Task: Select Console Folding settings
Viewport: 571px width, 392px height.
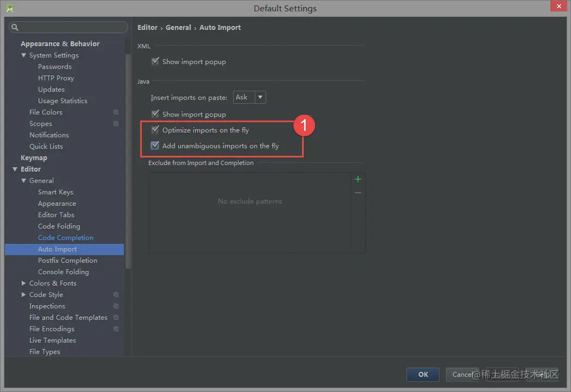Action: [x=64, y=272]
